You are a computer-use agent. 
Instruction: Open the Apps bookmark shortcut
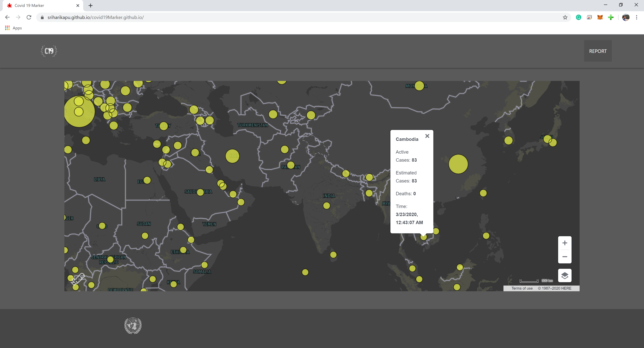(14, 28)
